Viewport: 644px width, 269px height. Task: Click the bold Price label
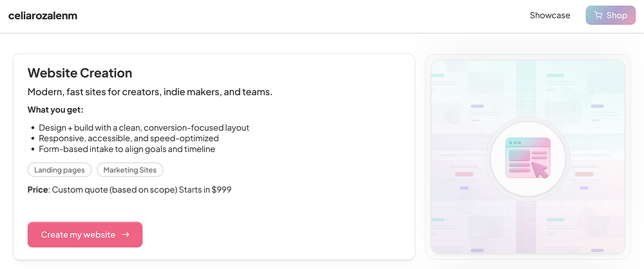[x=38, y=190]
